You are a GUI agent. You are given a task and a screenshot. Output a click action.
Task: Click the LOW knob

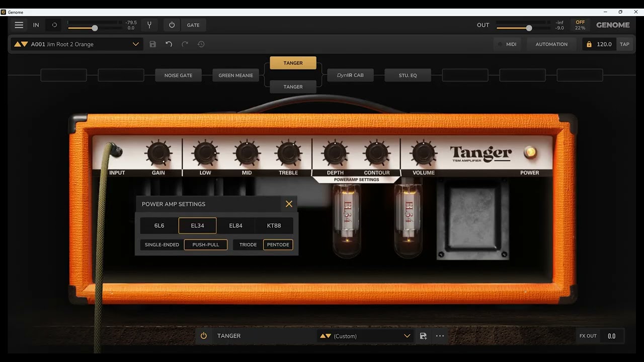pyautogui.click(x=205, y=153)
